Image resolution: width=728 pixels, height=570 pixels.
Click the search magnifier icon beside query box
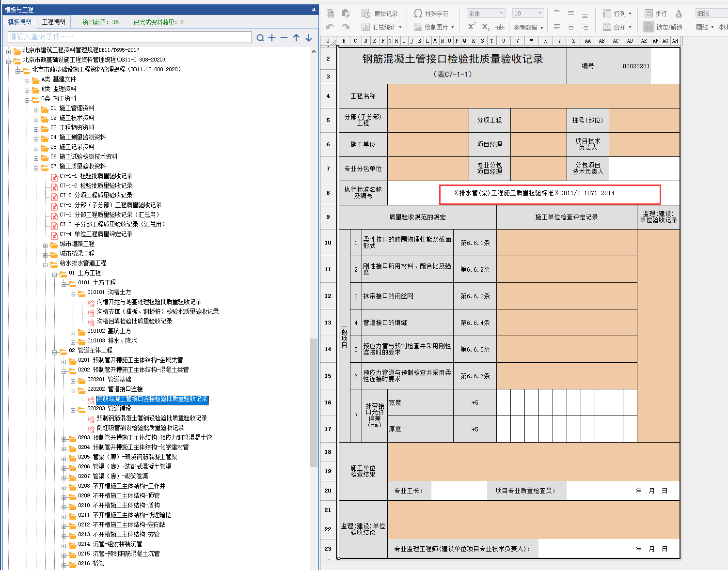coord(260,38)
